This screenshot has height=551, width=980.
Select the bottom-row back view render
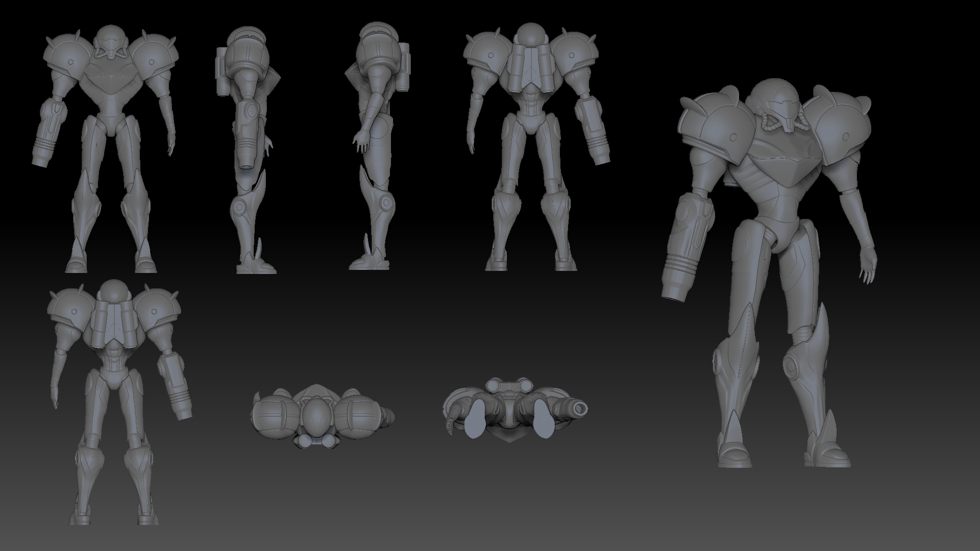click(119, 402)
